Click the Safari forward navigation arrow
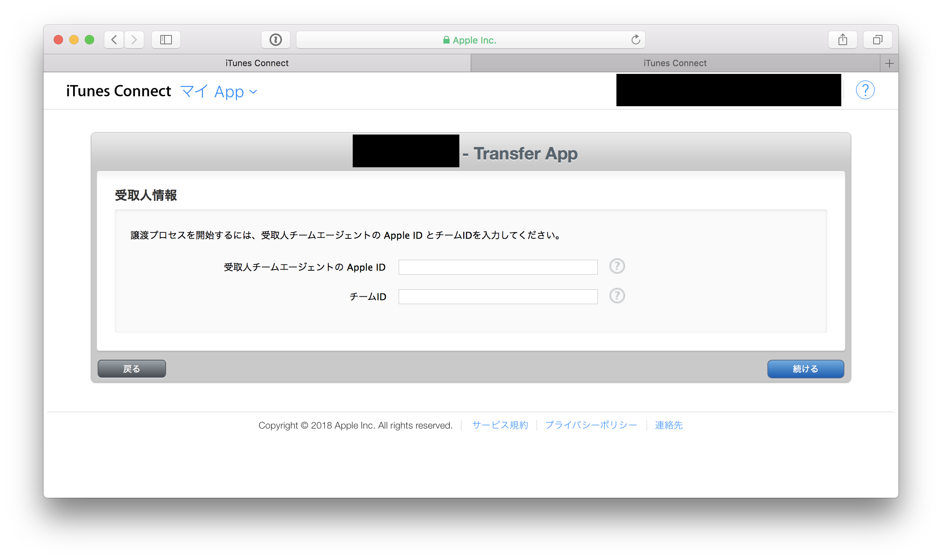942x560 pixels. [x=134, y=40]
